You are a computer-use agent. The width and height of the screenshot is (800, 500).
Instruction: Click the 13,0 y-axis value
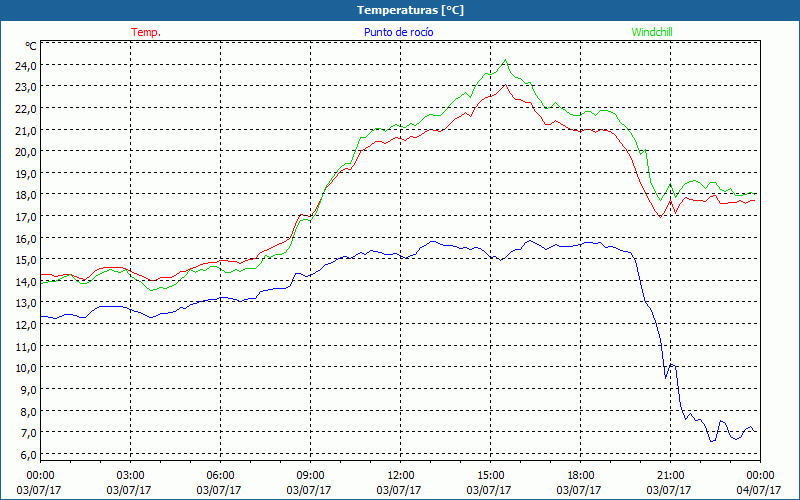coord(27,303)
